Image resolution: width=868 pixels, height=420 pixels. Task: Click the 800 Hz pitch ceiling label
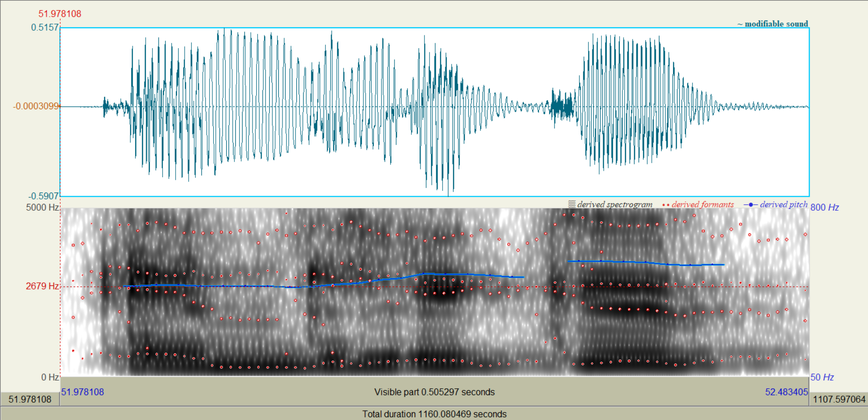825,207
